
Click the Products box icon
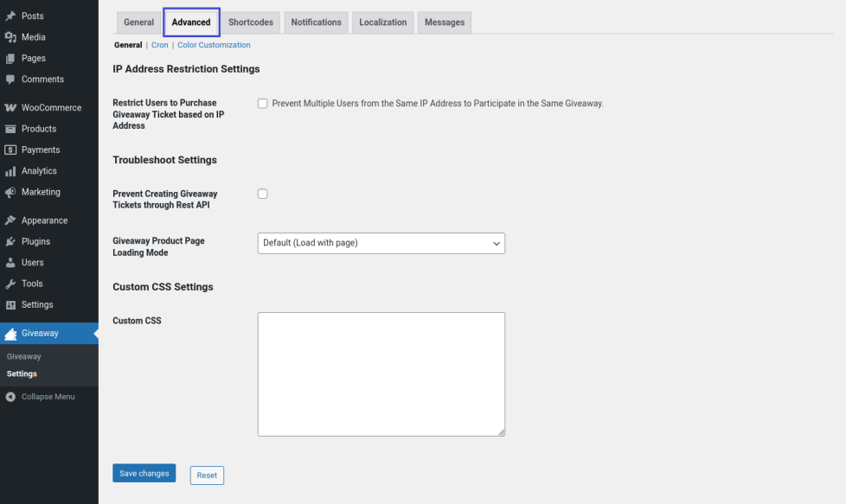click(x=10, y=129)
